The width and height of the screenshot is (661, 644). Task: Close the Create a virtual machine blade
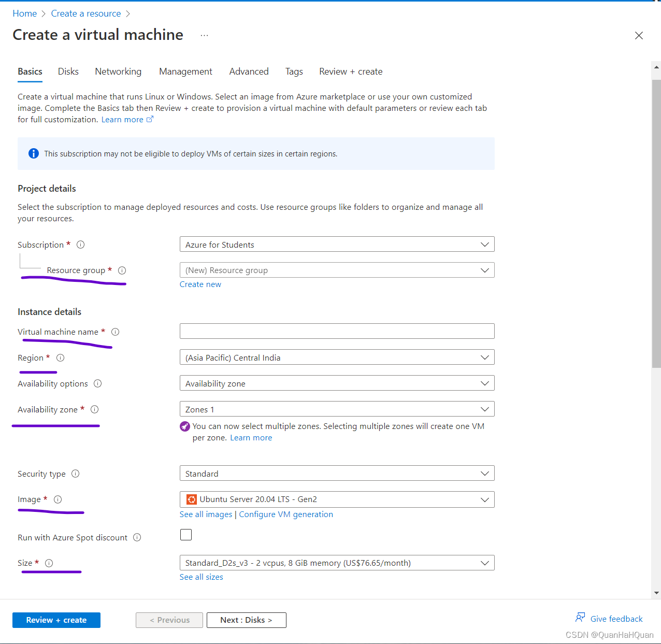click(639, 35)
